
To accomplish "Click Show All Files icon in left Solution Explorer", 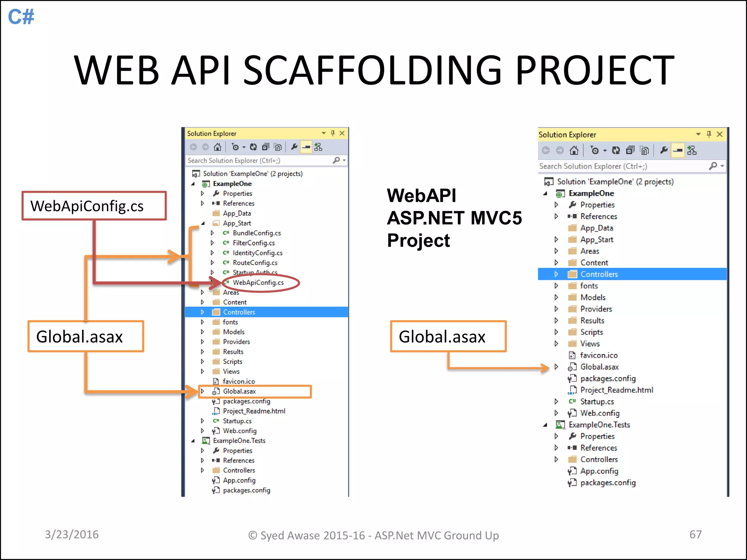I will 278,147.
